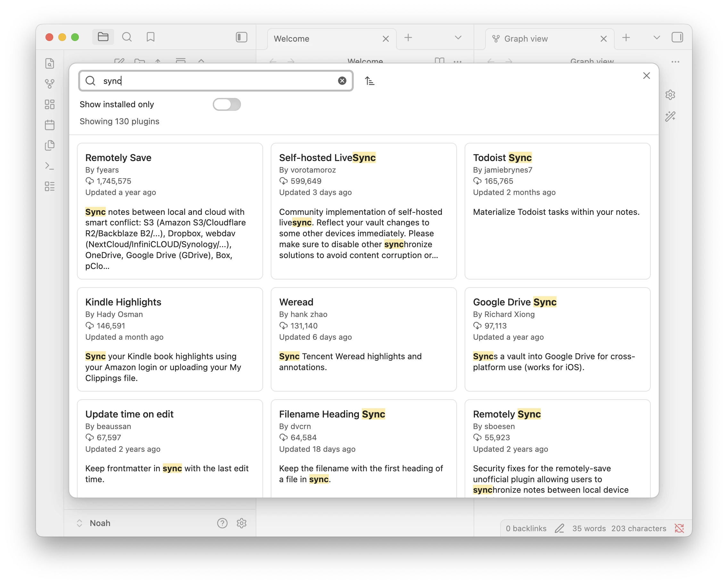This screenshot has height=584, width=728.
Task: Open three-dots menu of Welcome pane
Action: pyautogui.click(x=458, y=62)
